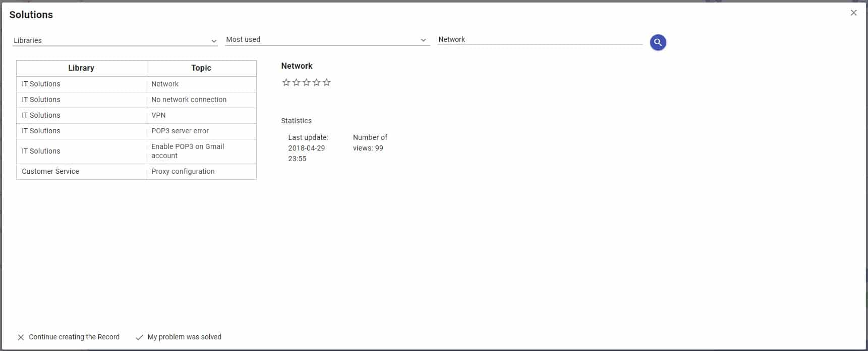Rate the solution two stars

[x=296, y=82]
